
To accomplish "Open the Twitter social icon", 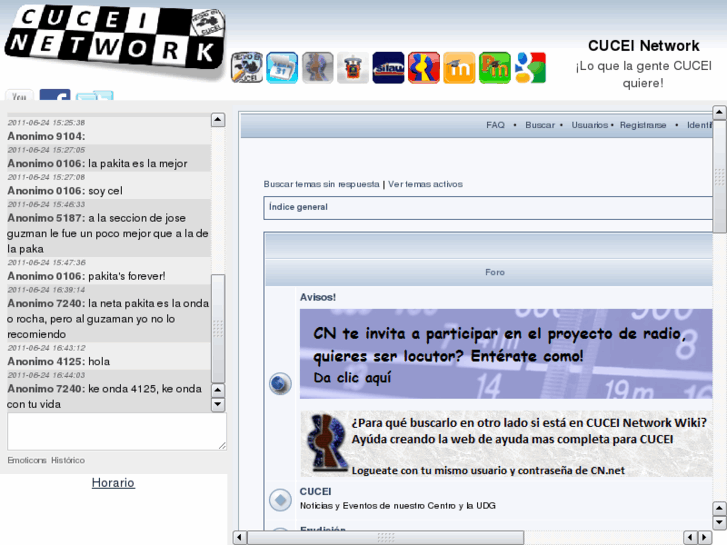I will [x=95, y=96].
